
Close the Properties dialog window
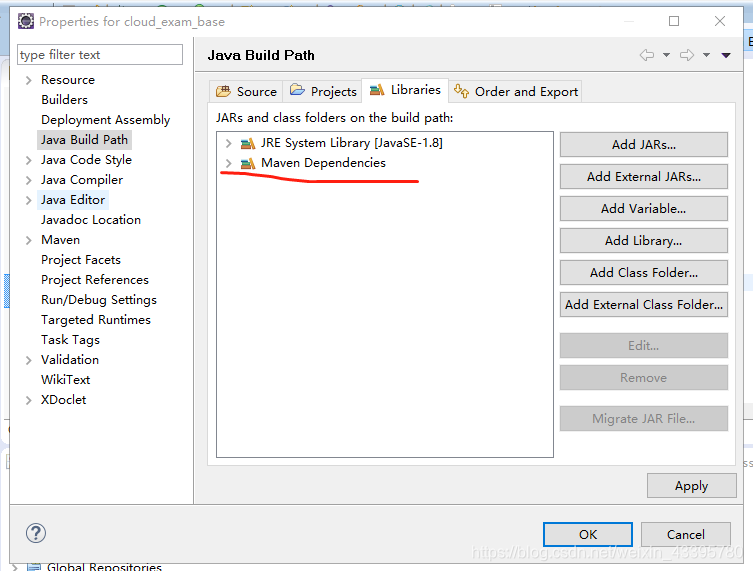(x=720, y=21)
